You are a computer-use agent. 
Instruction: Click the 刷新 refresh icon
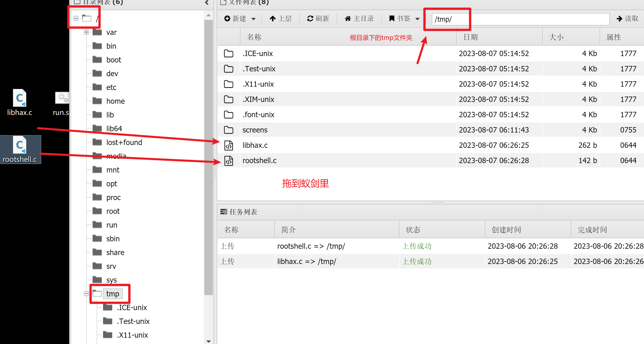click(x=310, y=19)
